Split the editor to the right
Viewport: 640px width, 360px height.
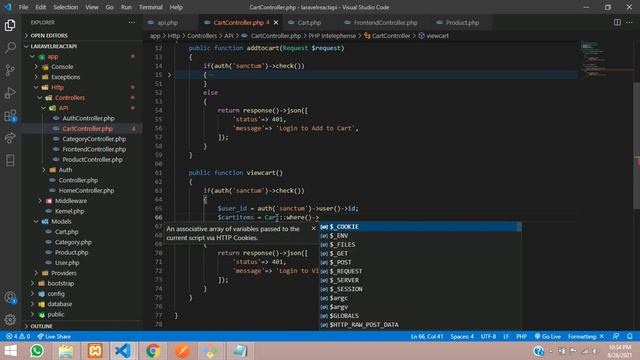[617, 22]
